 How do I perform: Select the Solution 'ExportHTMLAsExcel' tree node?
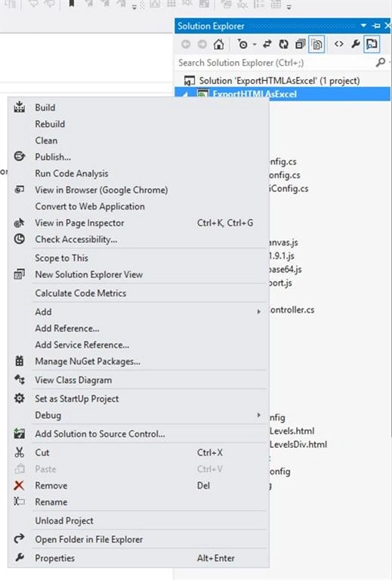pos(279,81)
